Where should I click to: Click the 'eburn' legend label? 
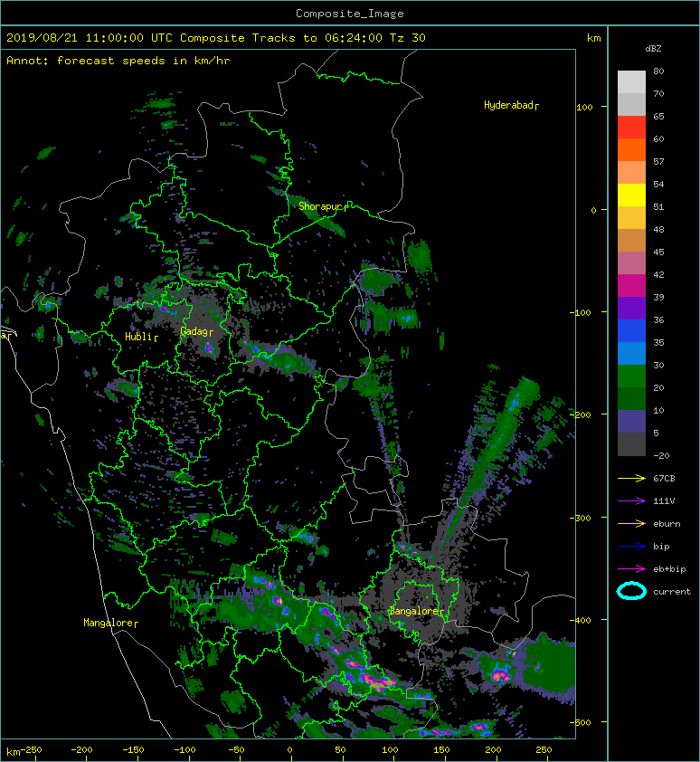point(667,523)
